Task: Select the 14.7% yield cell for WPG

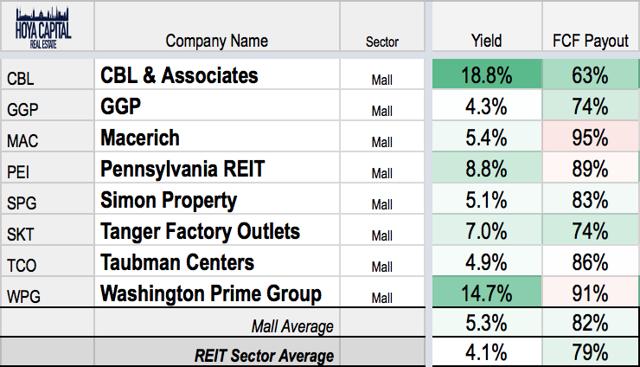Action: [487, 292]
